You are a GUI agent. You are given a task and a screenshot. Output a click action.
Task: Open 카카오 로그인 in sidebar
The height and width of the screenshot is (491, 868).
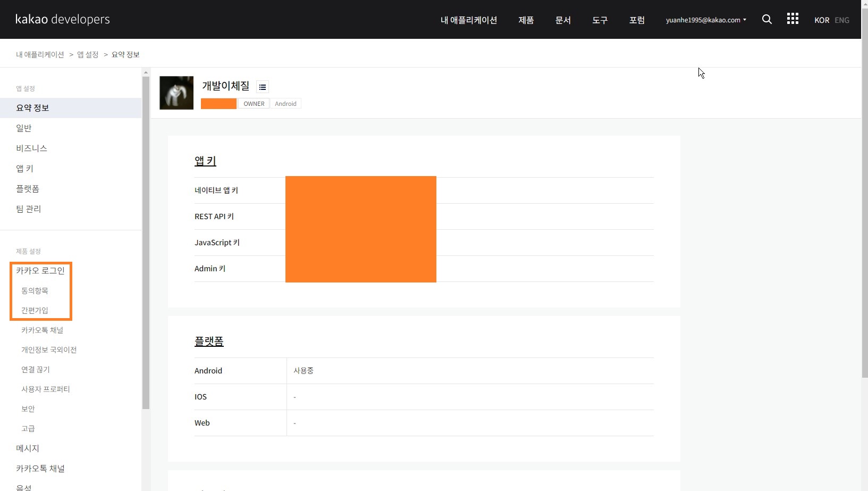[40, 271]
